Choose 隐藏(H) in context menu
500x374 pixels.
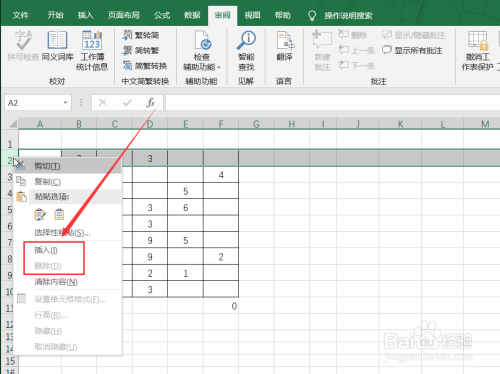(x=67, y=331)
